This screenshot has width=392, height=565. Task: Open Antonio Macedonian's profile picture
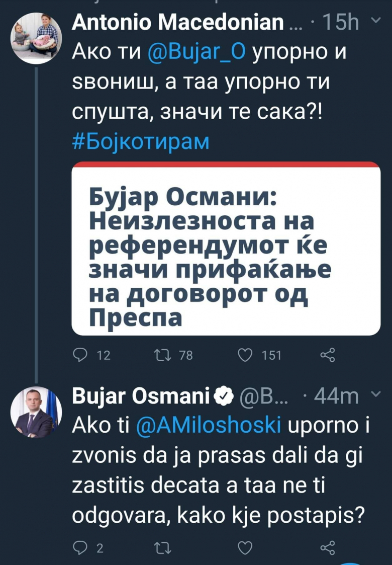(x=36, y=39)
